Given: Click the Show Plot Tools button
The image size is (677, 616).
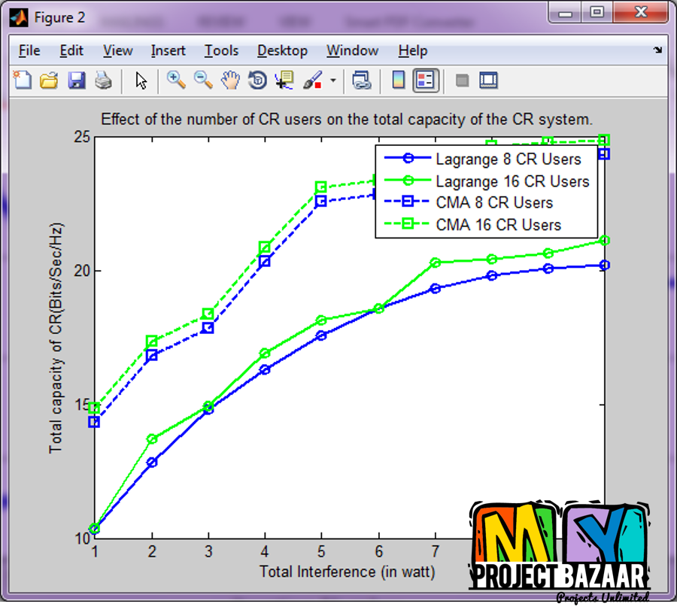Looking at the screenshot, I should point(489,80).
